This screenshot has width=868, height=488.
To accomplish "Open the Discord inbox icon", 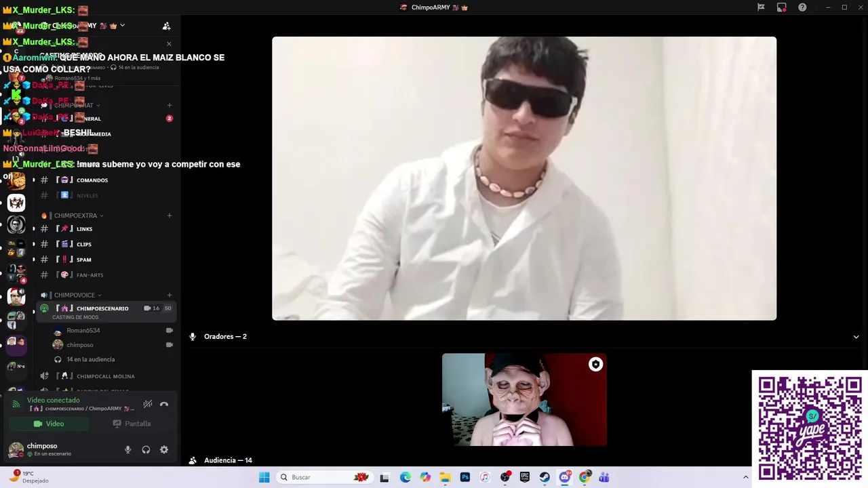I will (x=782, y=7).
